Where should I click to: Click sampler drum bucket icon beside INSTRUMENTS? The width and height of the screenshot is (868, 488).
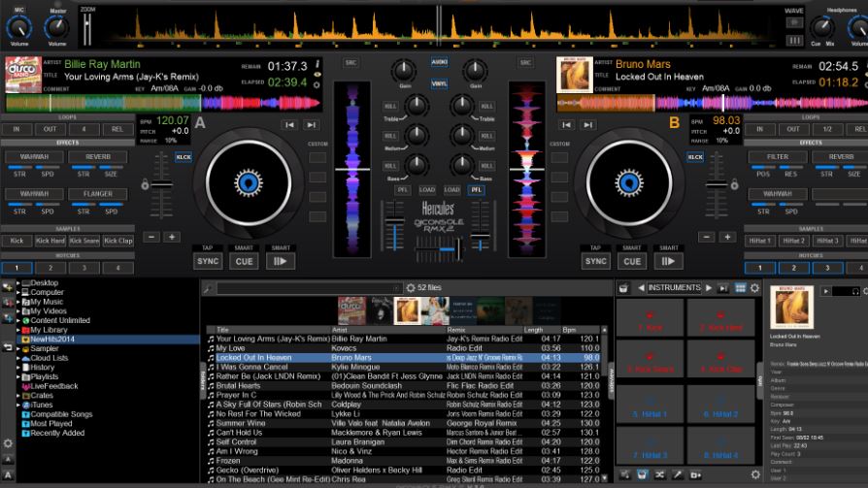pyautogui.click(x=624, y=288)
